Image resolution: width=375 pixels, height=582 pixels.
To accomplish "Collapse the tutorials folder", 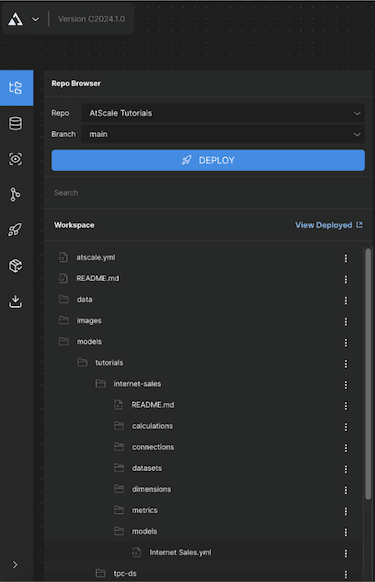I will coord(109,363).
